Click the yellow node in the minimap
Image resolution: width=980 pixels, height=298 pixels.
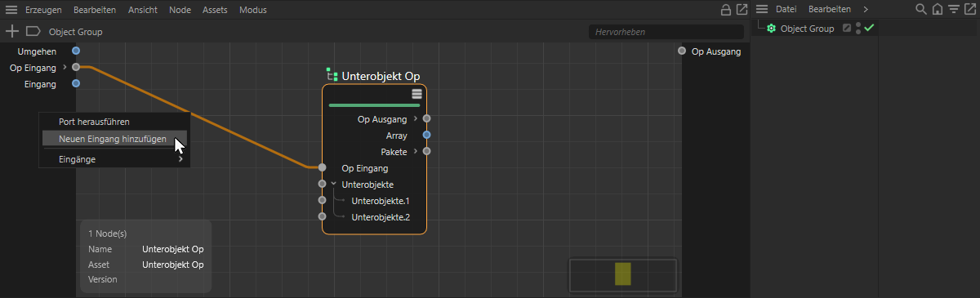click(623, 274)
